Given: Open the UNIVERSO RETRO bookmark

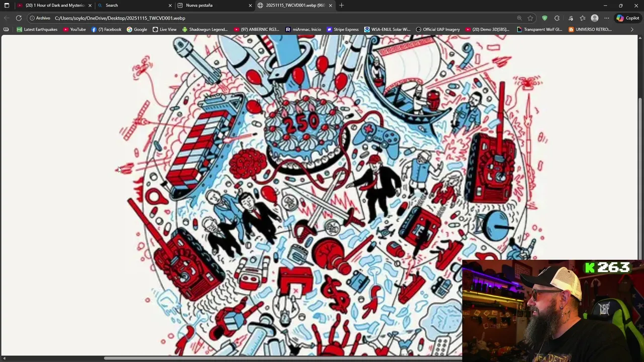Looking at the screenshot, I should point(590,29).
